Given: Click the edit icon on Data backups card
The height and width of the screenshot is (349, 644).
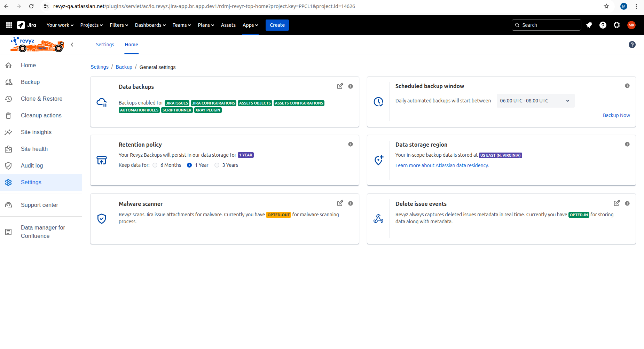Looking at the screenshot, I should click(x=340, y=86).
